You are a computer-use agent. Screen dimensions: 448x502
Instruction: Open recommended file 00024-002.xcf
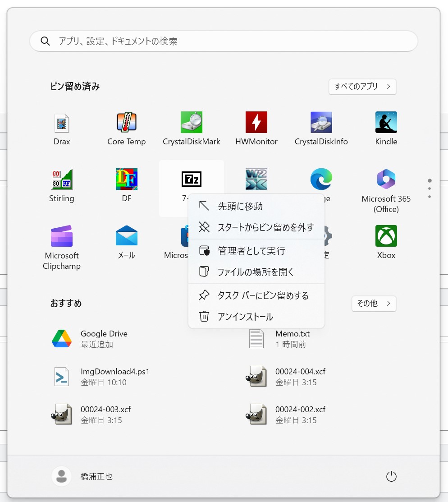coord(285,414)
